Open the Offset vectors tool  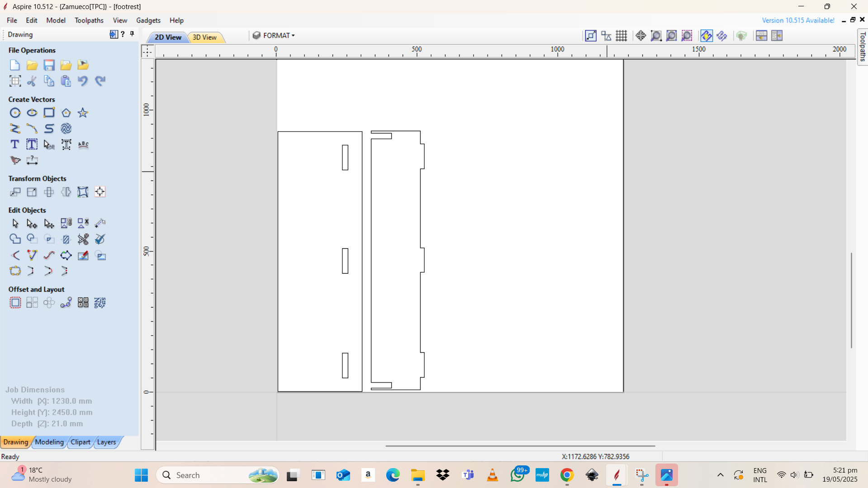[15, 303]
